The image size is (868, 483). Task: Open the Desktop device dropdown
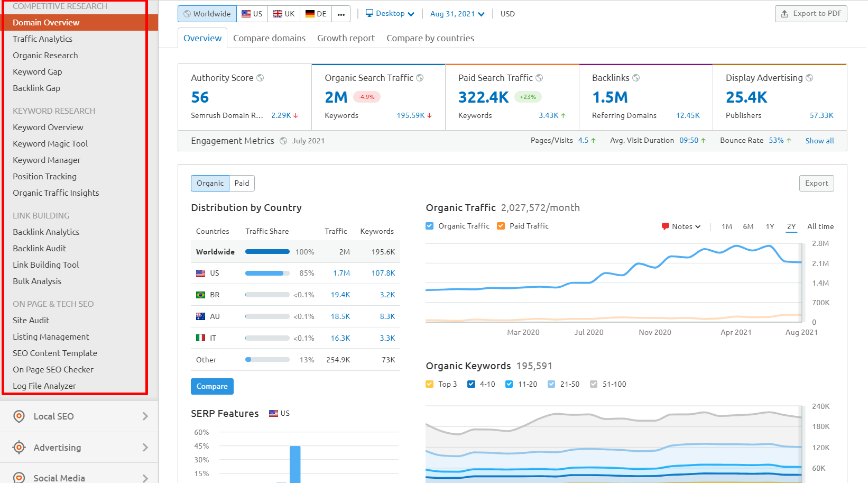pyautogui.click(x=390, y=13)
